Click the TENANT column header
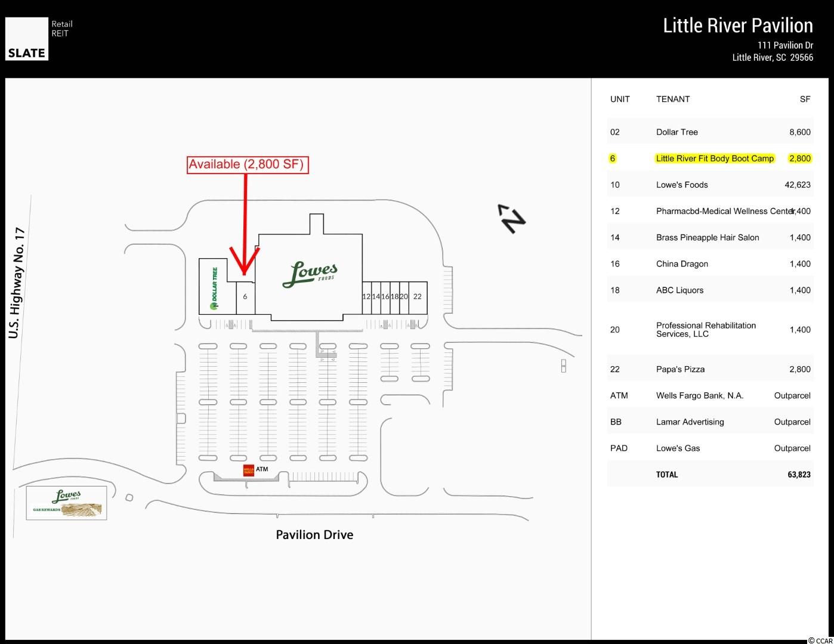The image size is (834, 644). 673,99
